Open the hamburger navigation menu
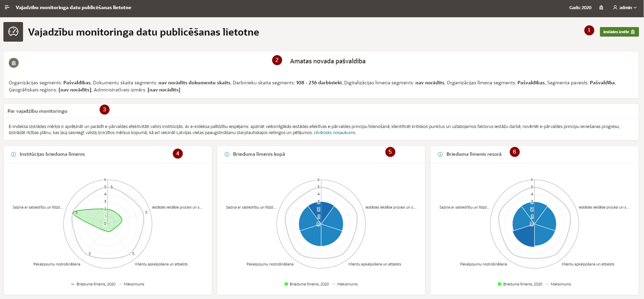This screenshot has height=299, width=644. pos(7,7)
